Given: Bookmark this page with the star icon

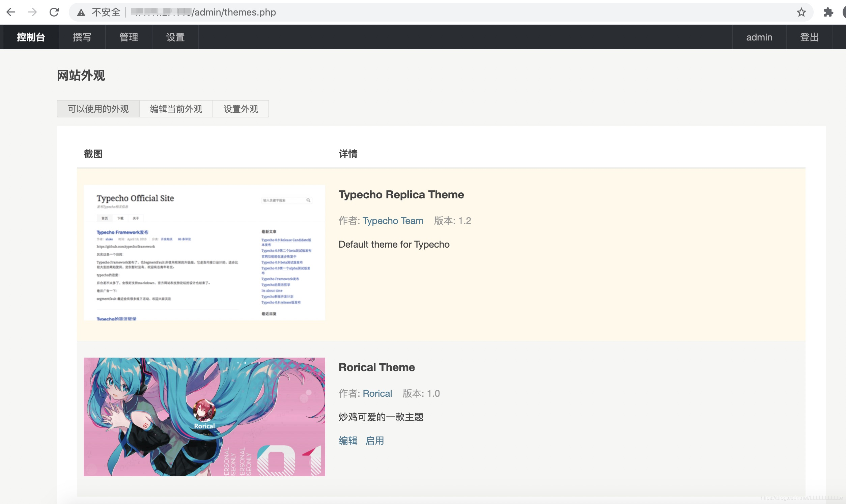Looking at the screenshot, I should 801,12.
